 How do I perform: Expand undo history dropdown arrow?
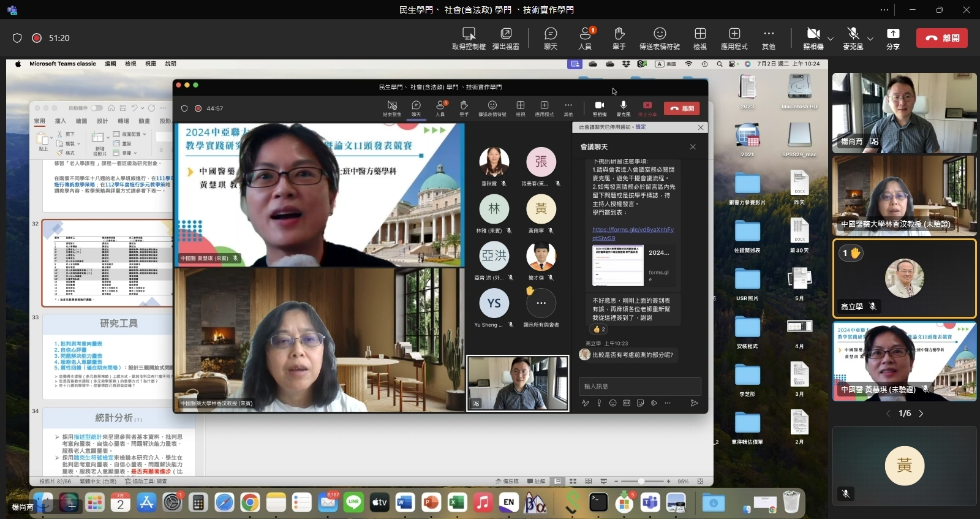(142, 108)
